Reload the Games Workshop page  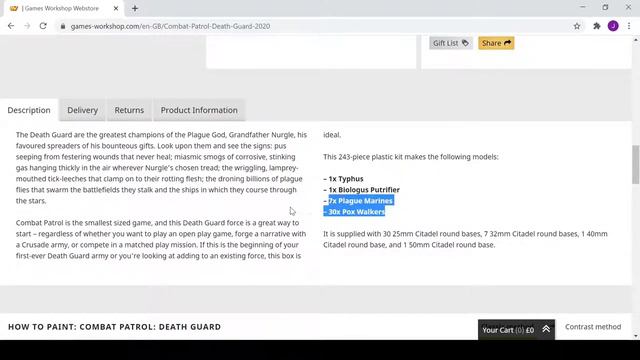pyautogui.click(x=43, y=26)
